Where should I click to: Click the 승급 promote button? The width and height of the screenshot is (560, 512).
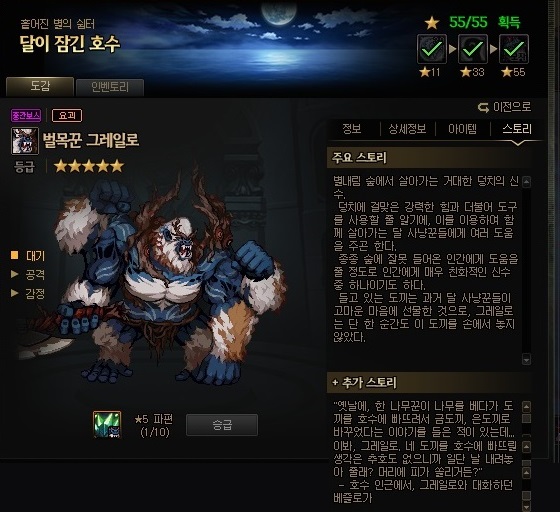(x=222, y=425)
